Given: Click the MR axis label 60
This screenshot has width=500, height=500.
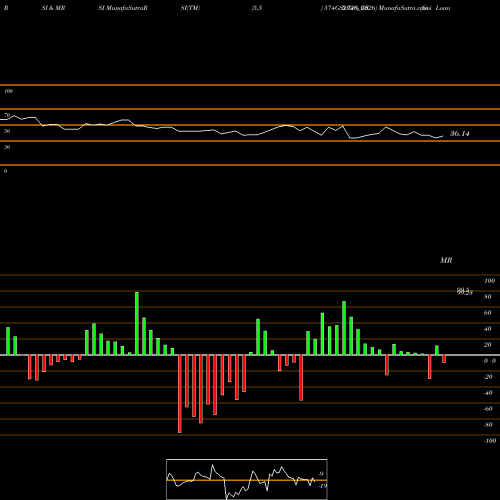Looking at the screenshot, I should tap(487, 313).
